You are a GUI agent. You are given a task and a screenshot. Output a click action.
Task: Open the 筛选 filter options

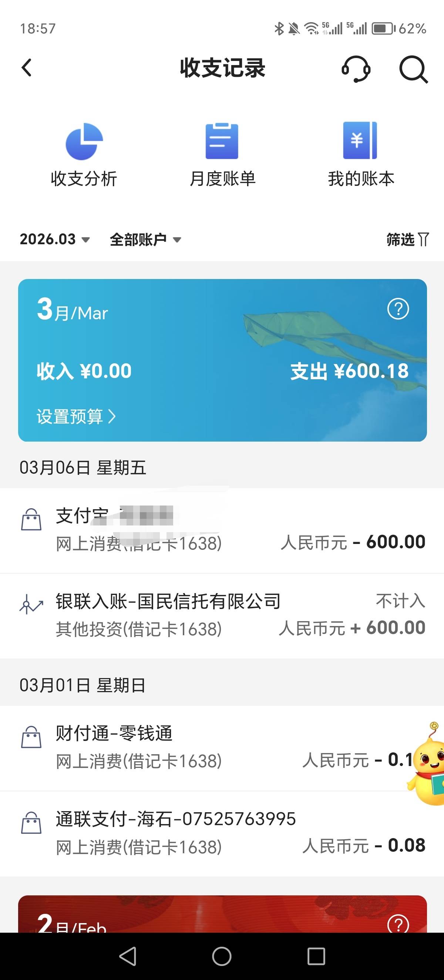point(407,240)
